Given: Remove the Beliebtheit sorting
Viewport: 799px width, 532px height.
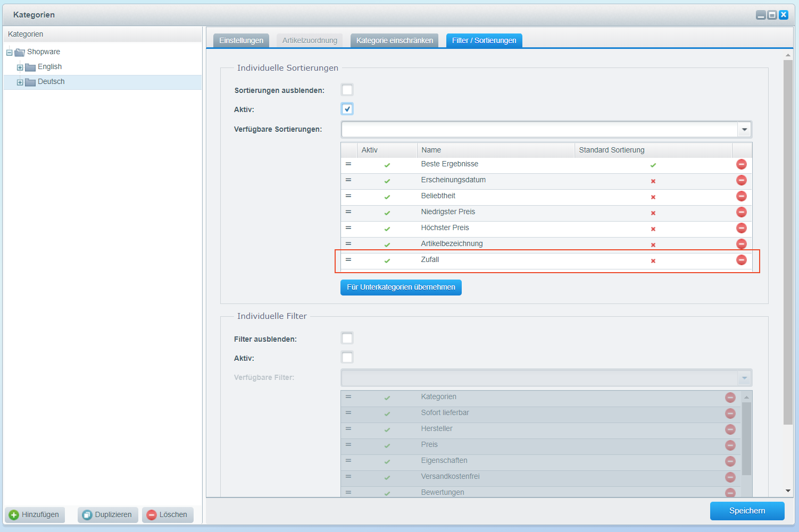Looking at the screenshot, I should click(741, 196).
